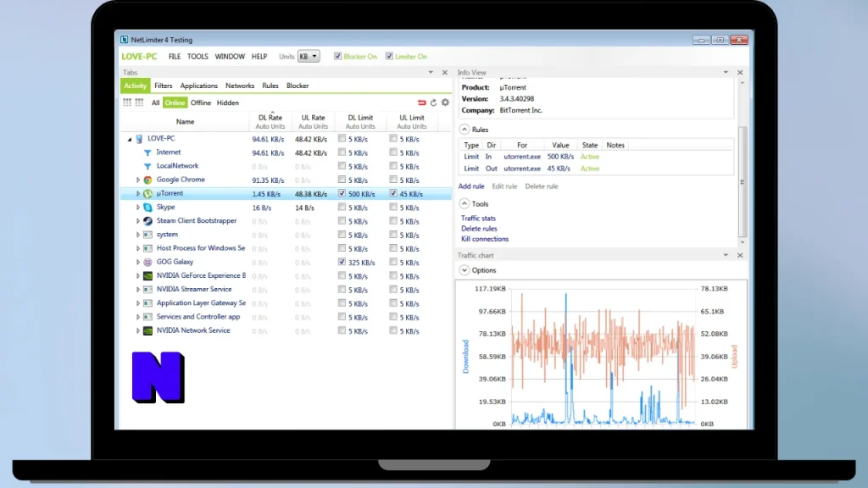The image size is (868, 488).
Task: Click the Services and Controller app icon
Action: coord(147,317)
